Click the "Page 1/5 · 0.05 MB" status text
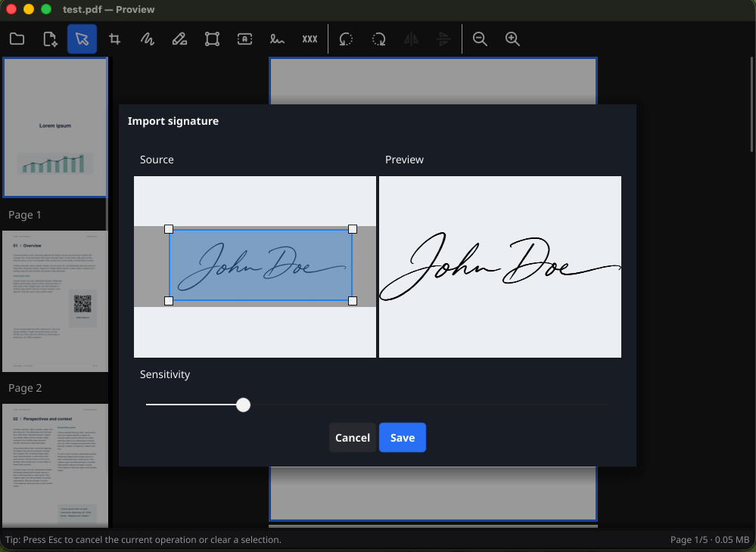Viewport: 756px width, 552px height. pyautogui.click(x=710, y=540)
